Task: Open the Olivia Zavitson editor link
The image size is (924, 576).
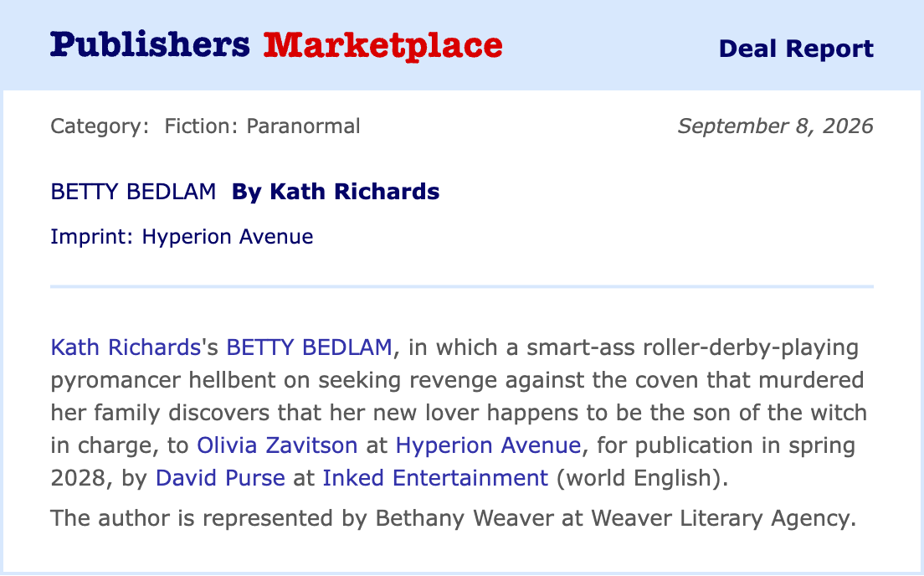Action: coord(277,445)
